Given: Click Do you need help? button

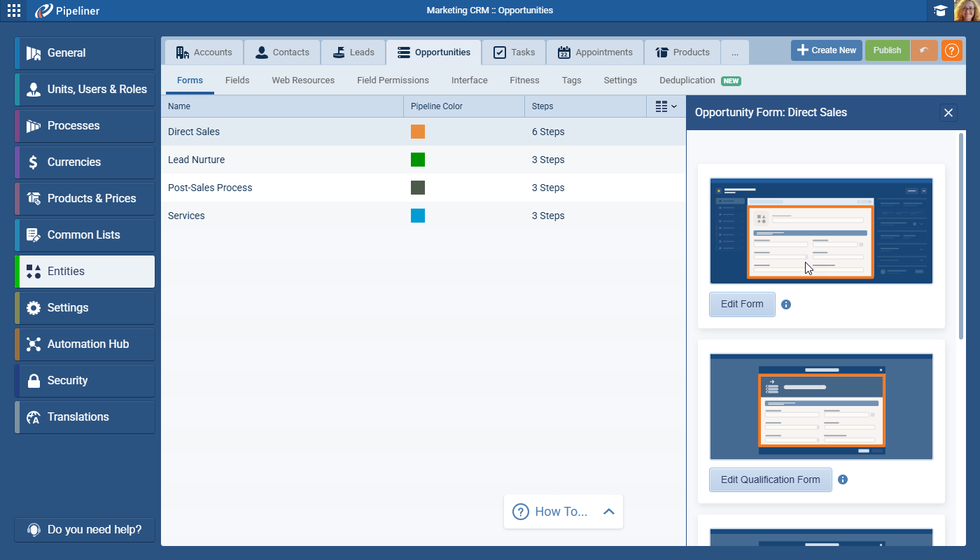Looking at the screenshot, I should [85, 530].
